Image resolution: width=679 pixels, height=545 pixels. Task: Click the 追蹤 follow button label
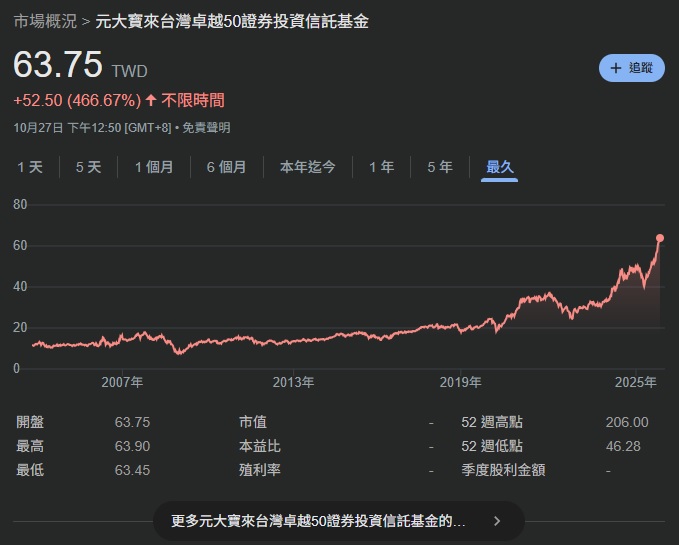pyautogui.click(x=640, y=68)
